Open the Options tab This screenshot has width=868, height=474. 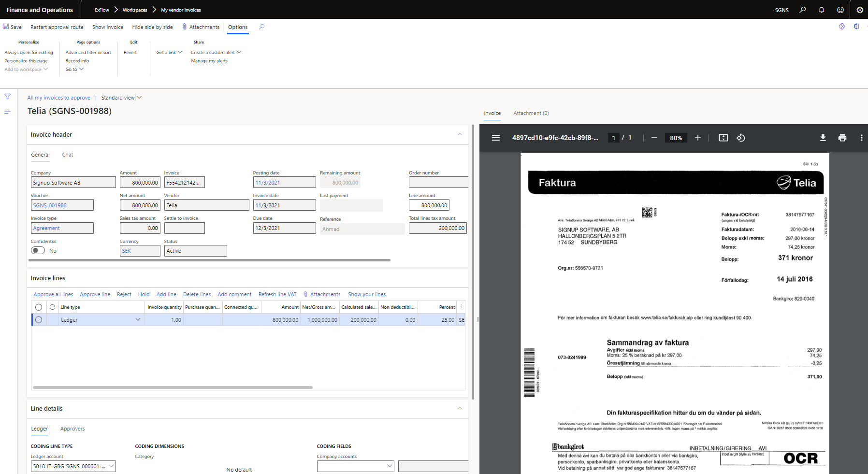pos(238,27)
